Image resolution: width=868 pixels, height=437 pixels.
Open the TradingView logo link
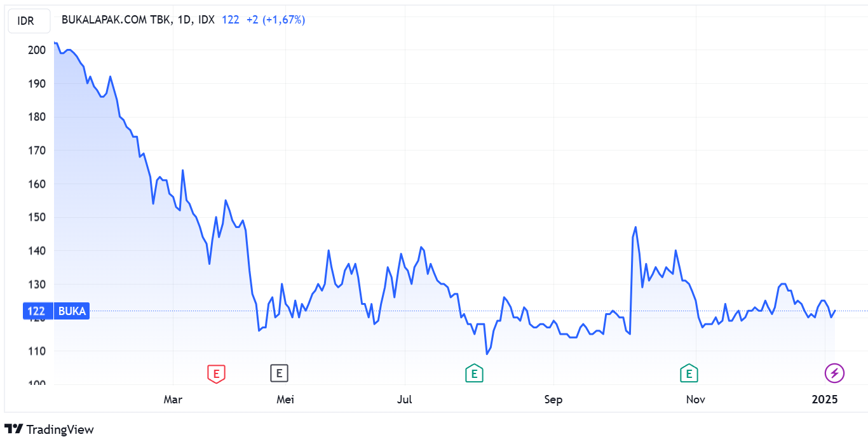49,429
